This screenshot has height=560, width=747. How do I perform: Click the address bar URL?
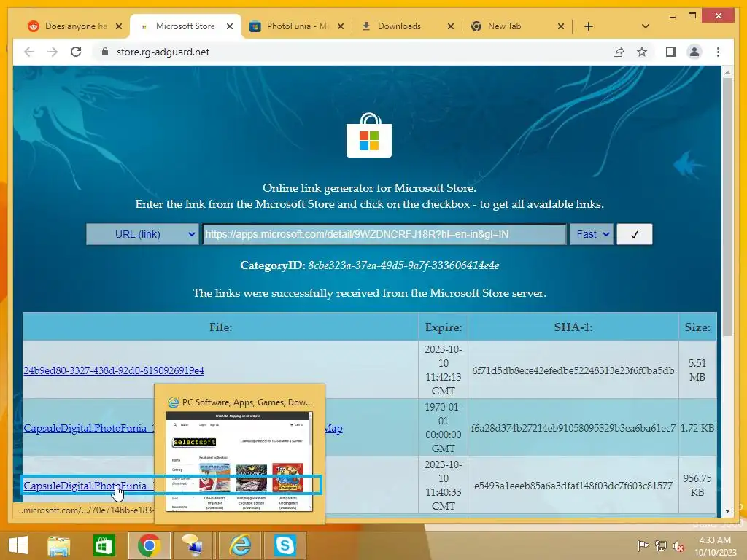coord(163,52)
